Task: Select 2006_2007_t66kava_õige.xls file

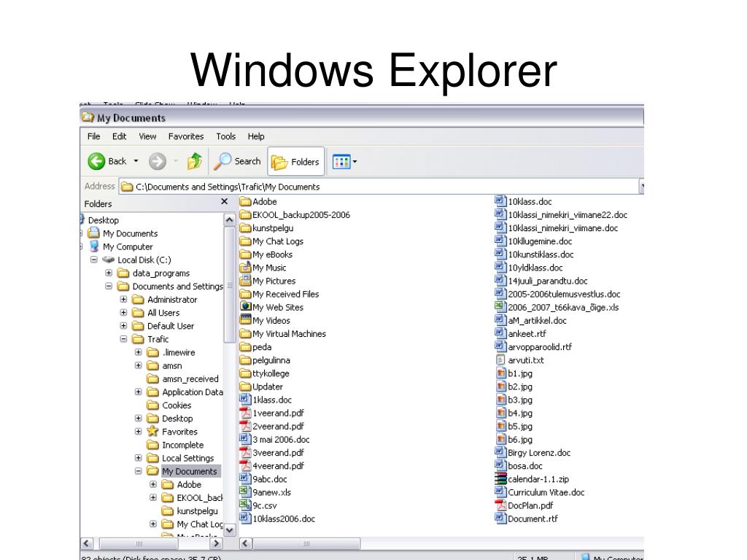Action: (557, 307)
